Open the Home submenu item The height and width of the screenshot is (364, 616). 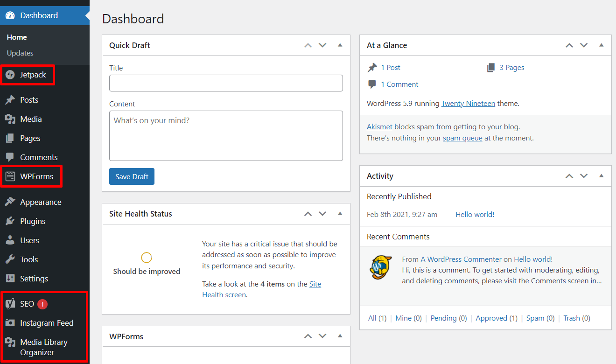[17, 37]
